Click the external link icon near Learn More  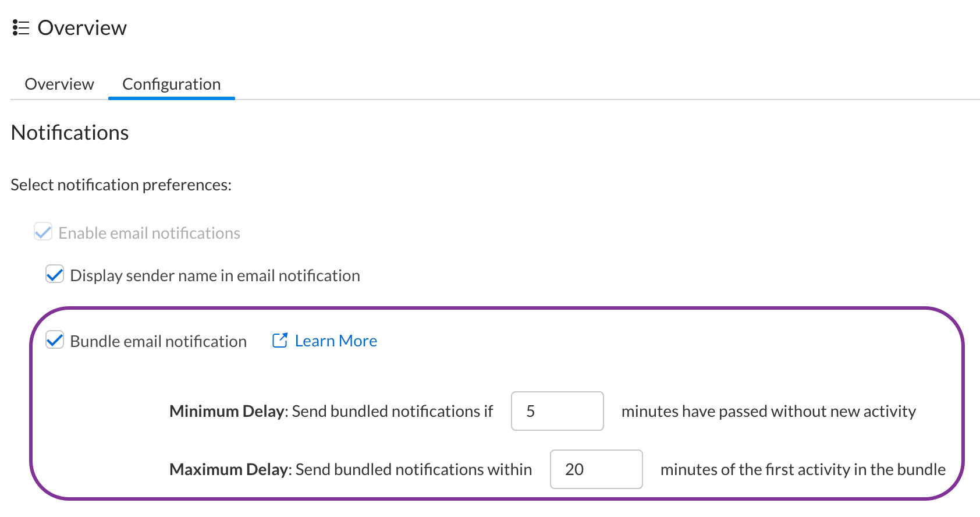[279, 340]
